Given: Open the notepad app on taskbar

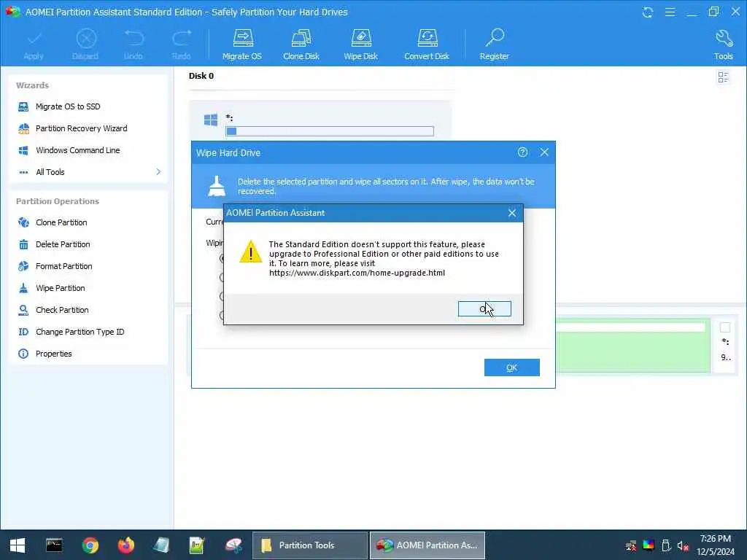Looking at the screenshot, I should [161, 545].
